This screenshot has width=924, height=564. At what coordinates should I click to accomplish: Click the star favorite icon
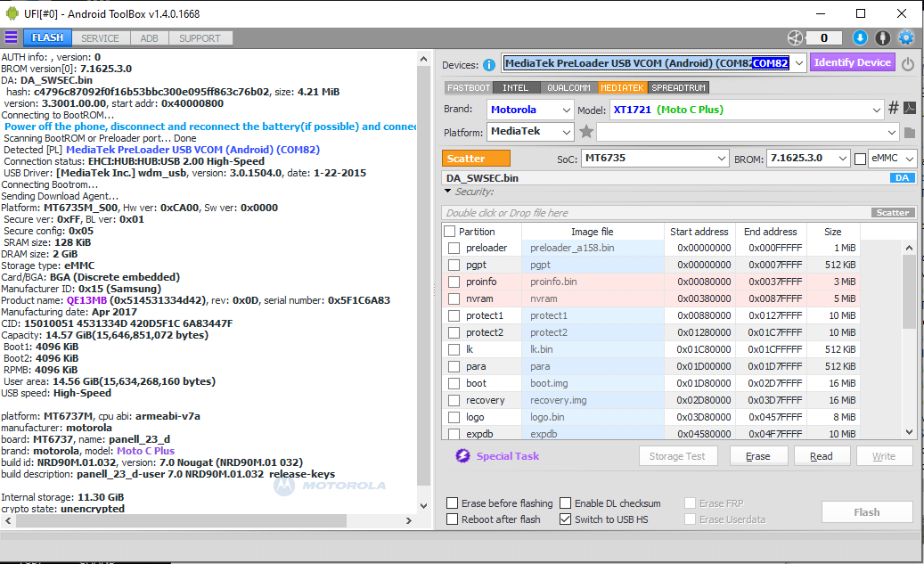[x=586, y=132]
